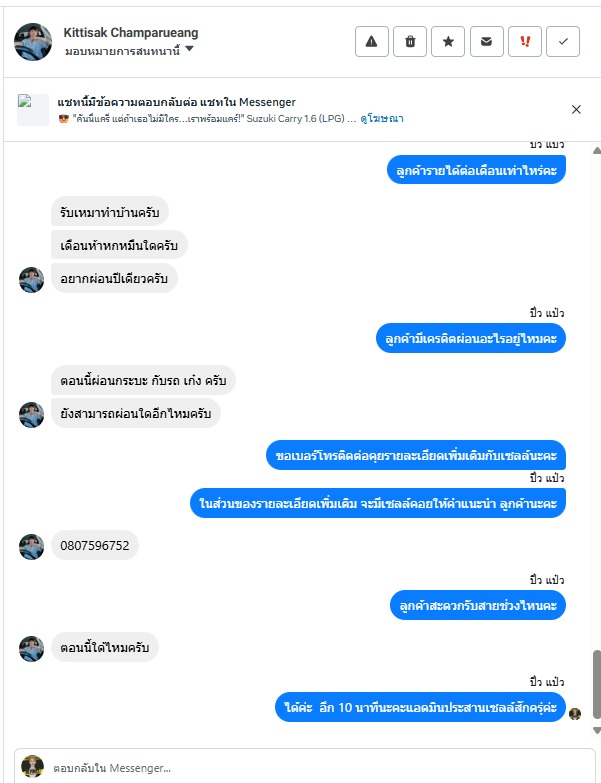Click the seen-receipt avatar beside last message

click(575, 714)
